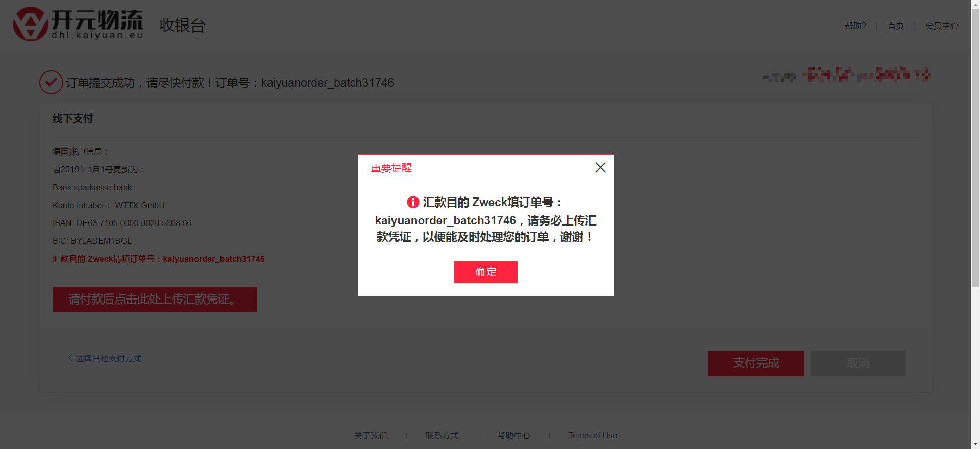
Task: Click the order success checkmark icon
Action: coord(51,83)
